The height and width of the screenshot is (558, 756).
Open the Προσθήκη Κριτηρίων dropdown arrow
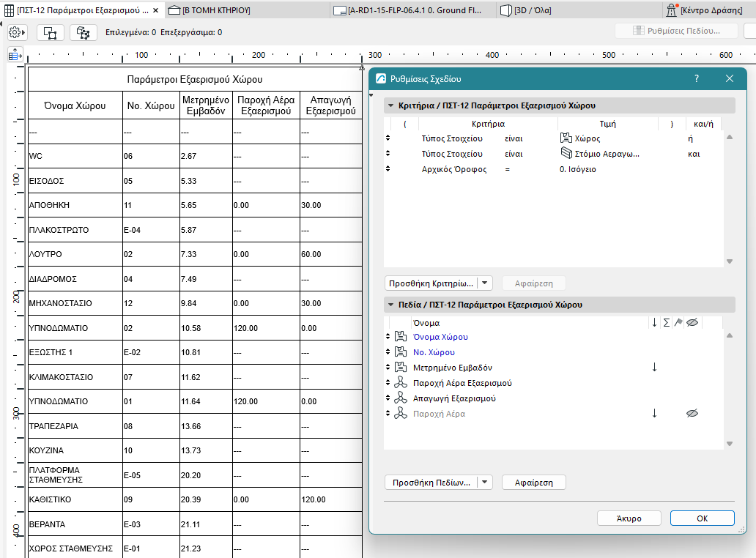coord(483,283)
